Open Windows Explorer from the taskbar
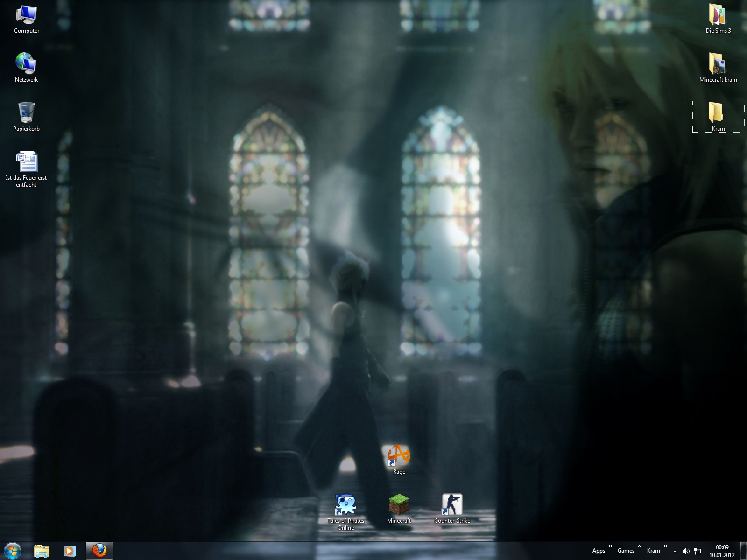This screenshot has height=560, width=747. click(x=42, y=551)
